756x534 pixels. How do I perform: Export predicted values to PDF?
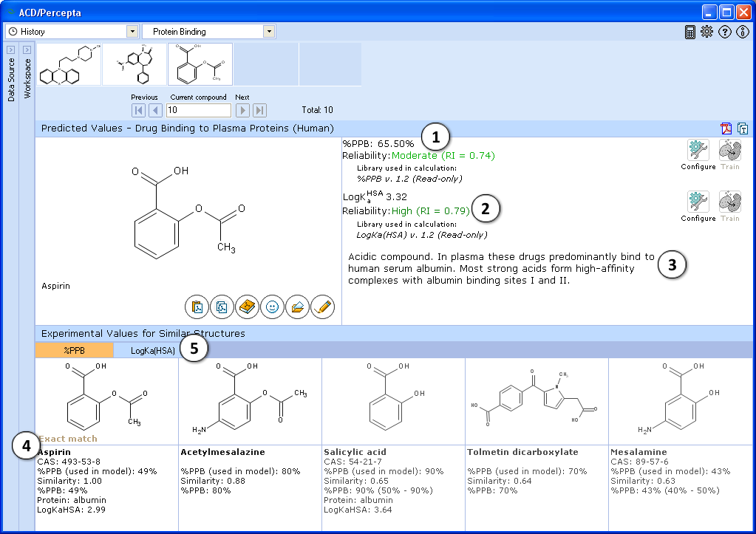pos(726,129)
